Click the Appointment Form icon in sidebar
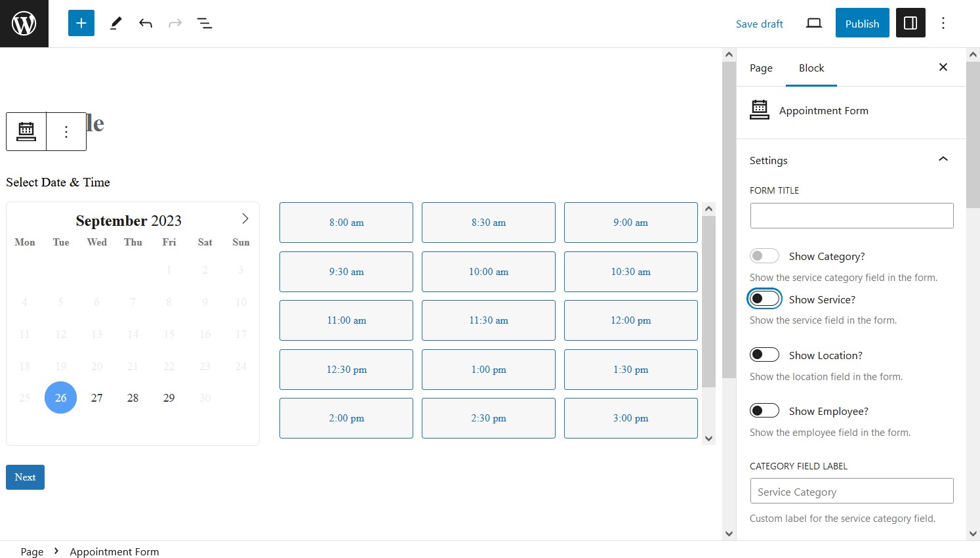980x558 pixels. pyautogui.click(x=760, y=110)
